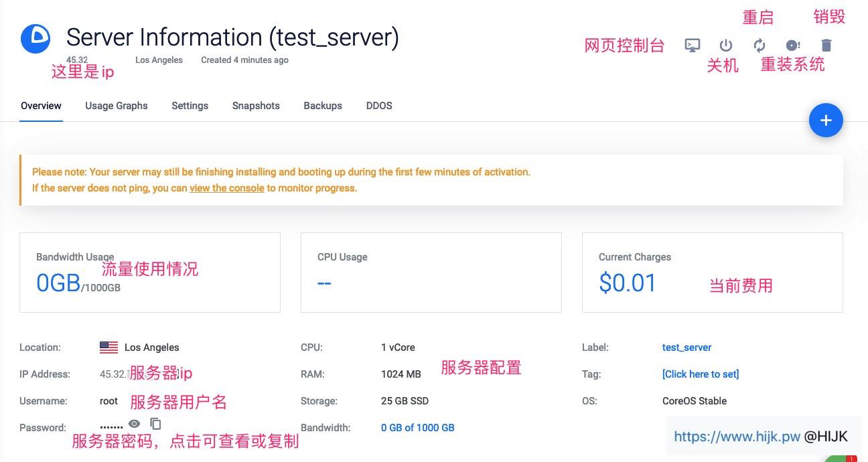Open the web console icon
Viewport: 868px width, 462px height.
(692, 45)
